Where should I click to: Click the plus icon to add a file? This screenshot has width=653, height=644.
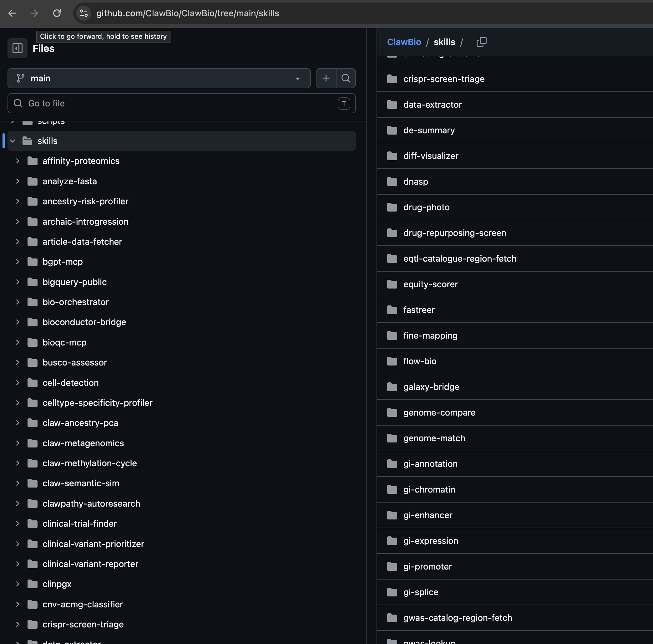pos(326,78)
